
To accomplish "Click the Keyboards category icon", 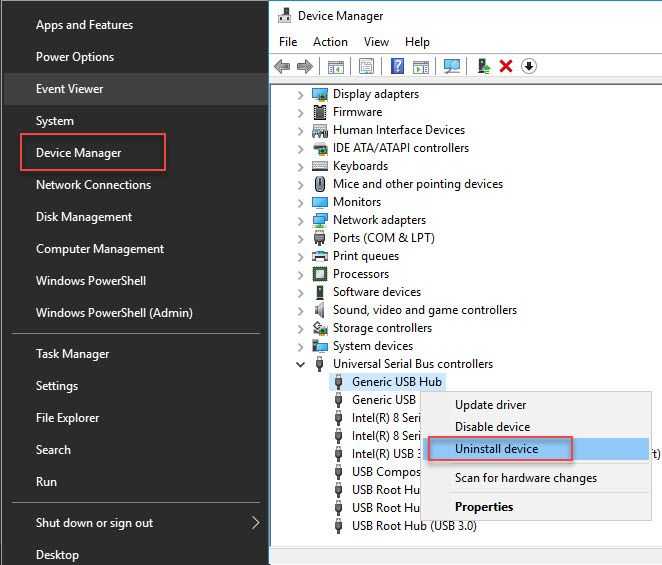I will tap(320, 166).
